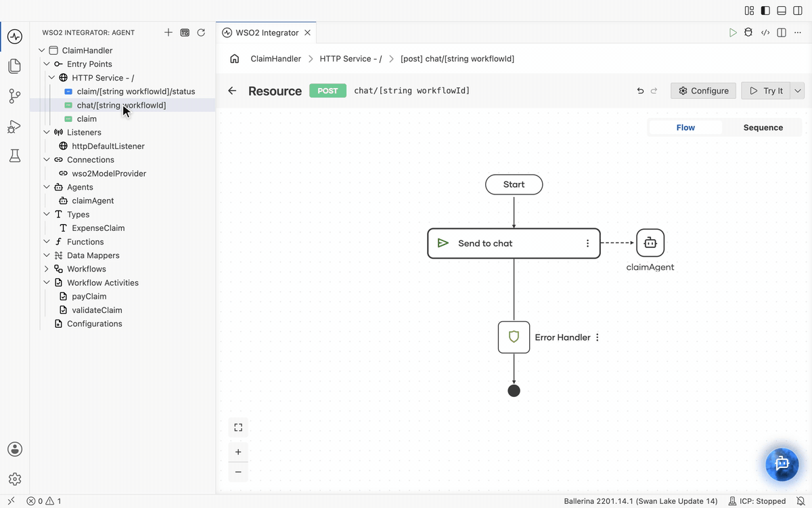Go to home icon in breadcrumb
This screenshot has width=812, height=508.
point(235,59)
